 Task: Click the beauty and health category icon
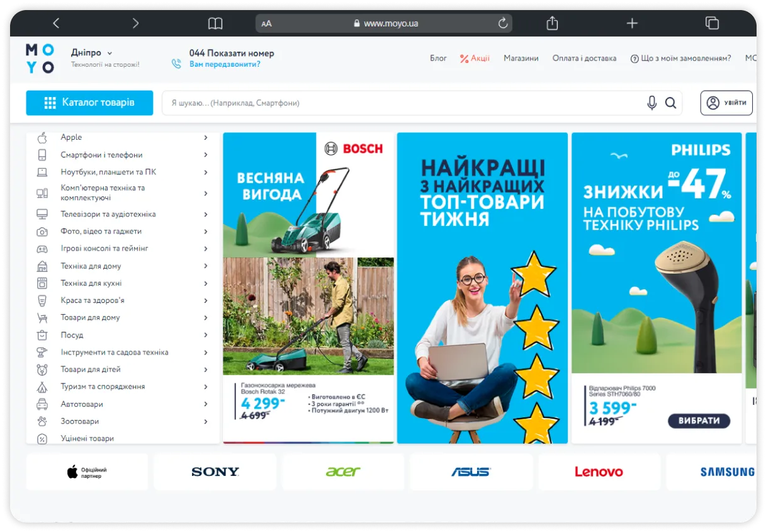click(x=42, y=300)
